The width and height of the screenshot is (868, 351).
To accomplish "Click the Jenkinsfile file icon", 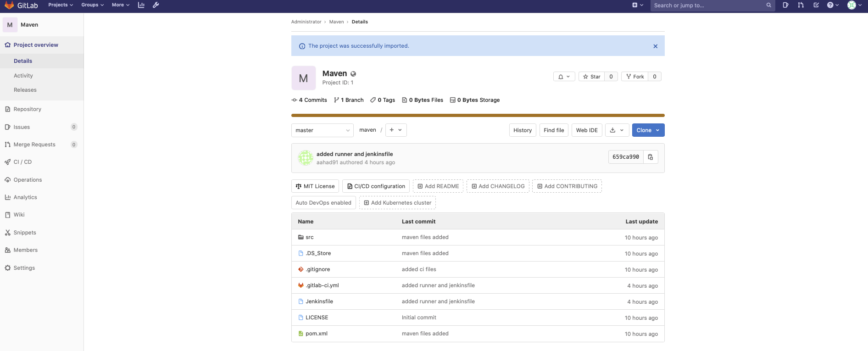I will (x=301, y=301).
